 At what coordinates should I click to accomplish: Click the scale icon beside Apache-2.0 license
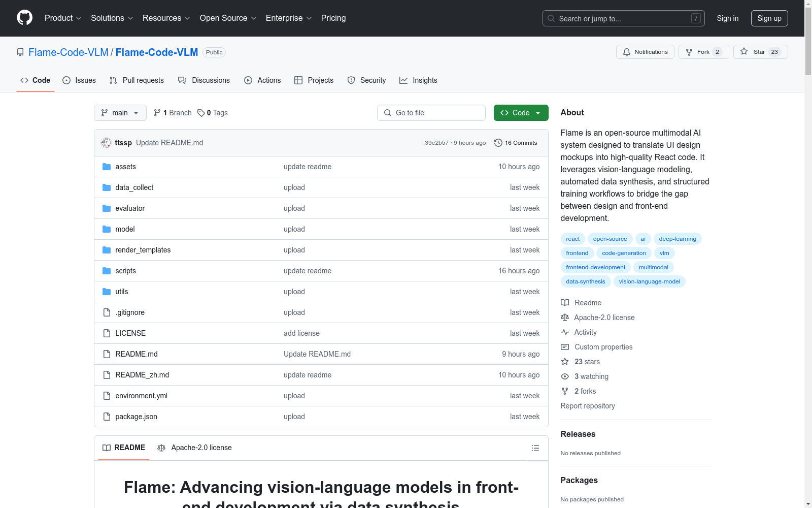pos(565,317)
